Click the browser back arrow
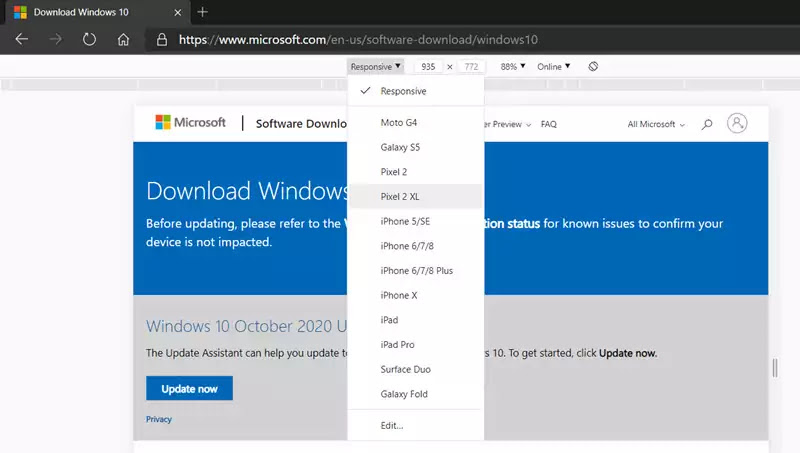This screenshot has height=453, width=800. coord(21,39)
